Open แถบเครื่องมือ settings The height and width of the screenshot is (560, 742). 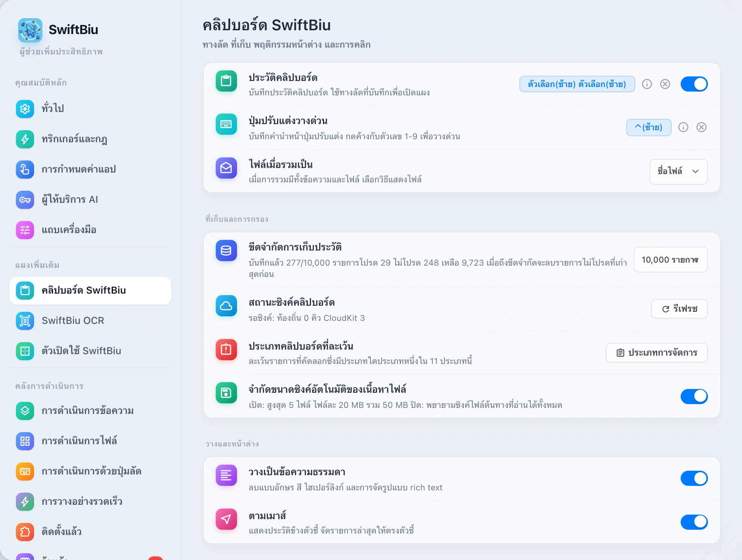90,230
